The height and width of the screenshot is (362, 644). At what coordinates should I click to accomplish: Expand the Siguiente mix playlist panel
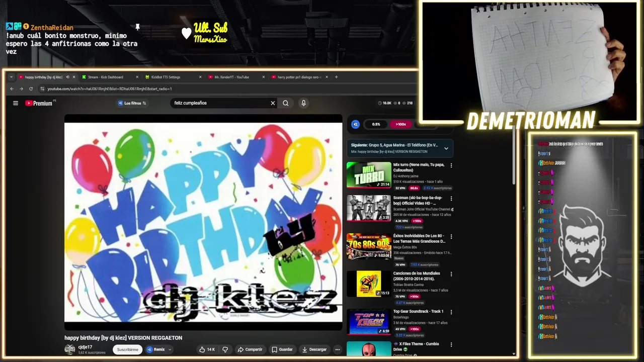click(x=446, y=148)
